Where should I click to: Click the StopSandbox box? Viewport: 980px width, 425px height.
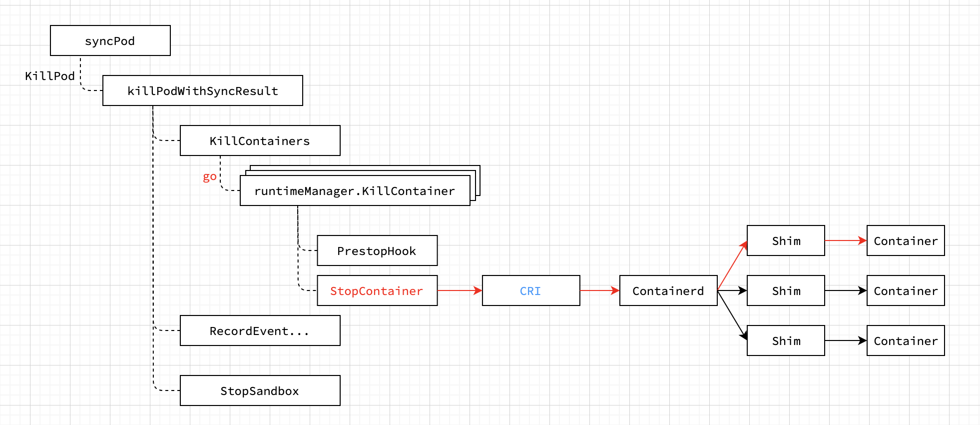coord(260,390)
